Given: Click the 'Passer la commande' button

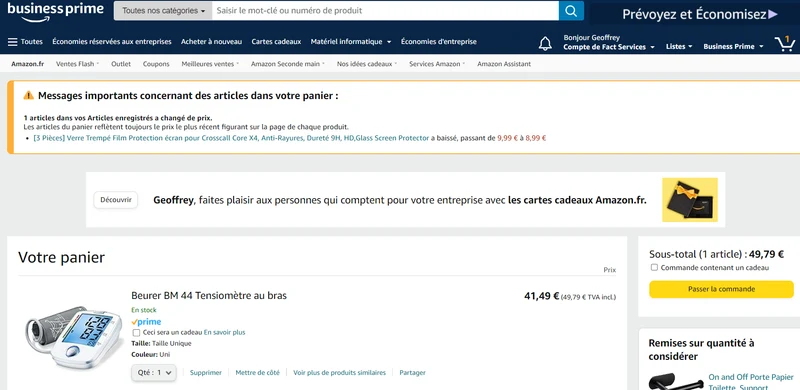Looking at the screenshot, I should point(721,289).
